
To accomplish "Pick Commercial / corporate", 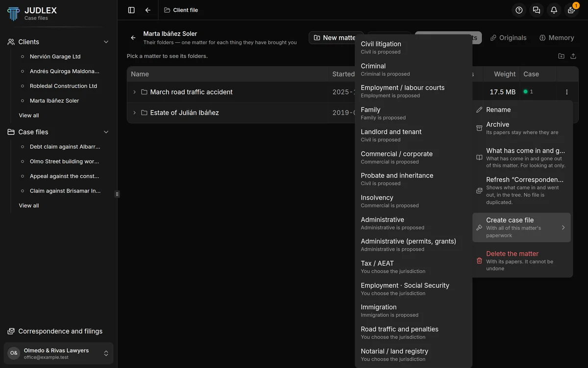I will click(413, 158).
